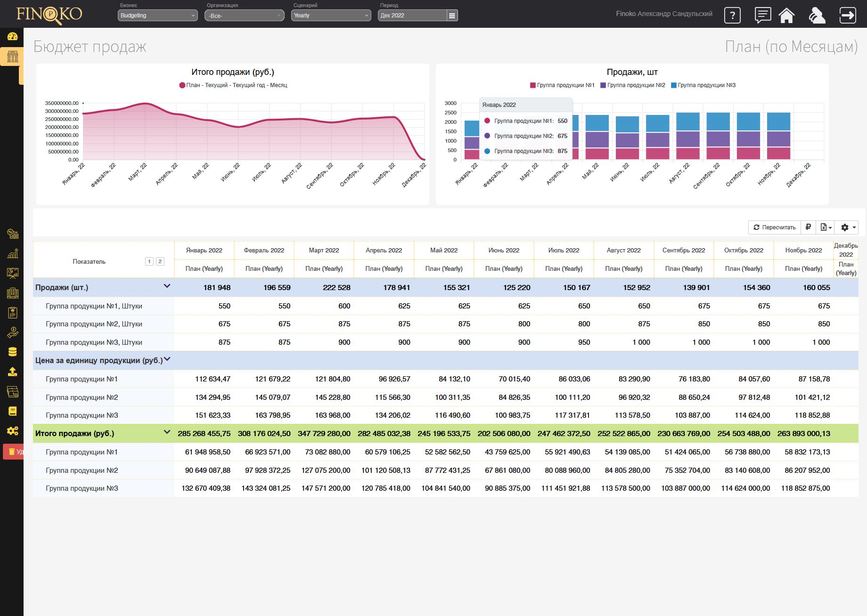Go to home page via house icon
867x616 pixels.
tap(786, 15)
